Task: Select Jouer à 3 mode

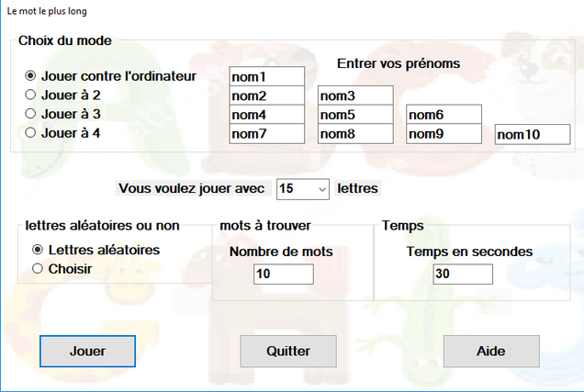Action: (62, 114)
